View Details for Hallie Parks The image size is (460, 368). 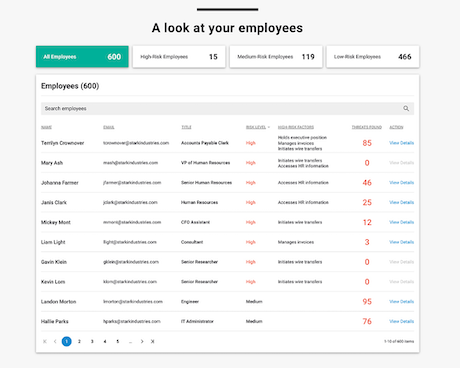click(402, 321)
